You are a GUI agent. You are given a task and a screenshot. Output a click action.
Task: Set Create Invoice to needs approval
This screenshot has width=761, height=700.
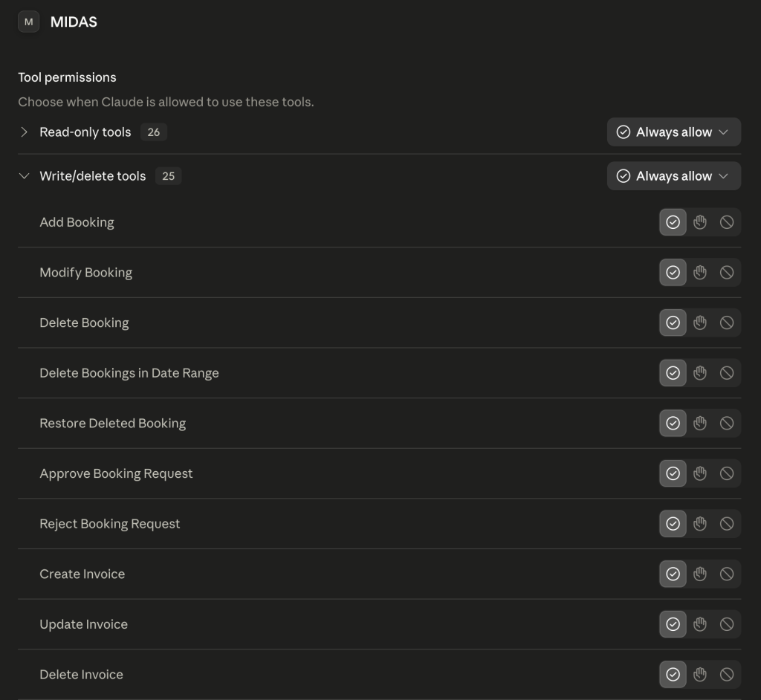coord(700,574)
